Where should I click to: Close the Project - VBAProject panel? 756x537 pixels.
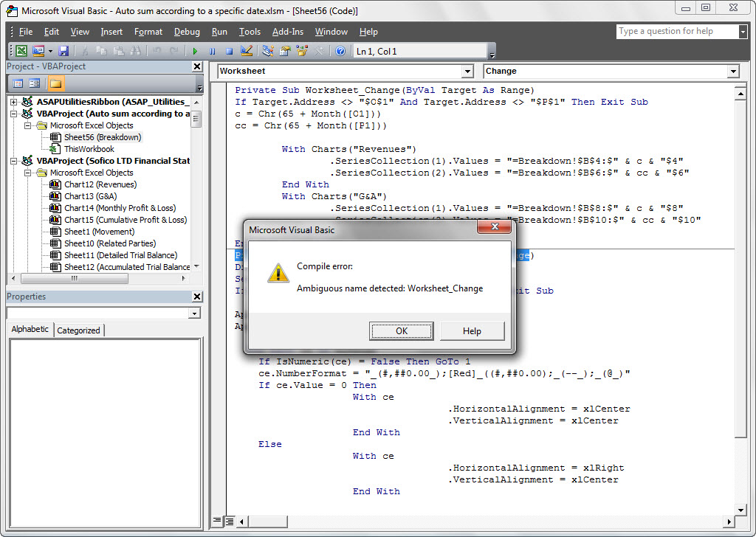pyautogui.click(x=197, y=66)
